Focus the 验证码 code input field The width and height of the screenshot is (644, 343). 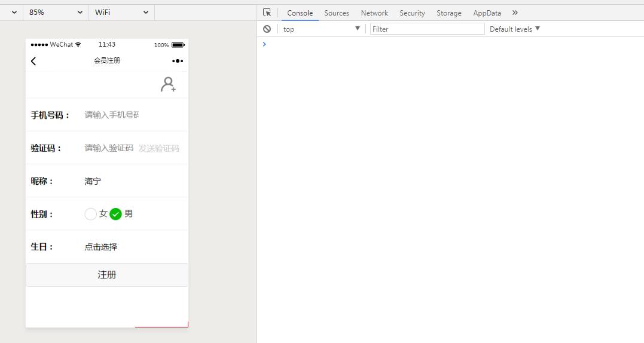tap(109, 148)
